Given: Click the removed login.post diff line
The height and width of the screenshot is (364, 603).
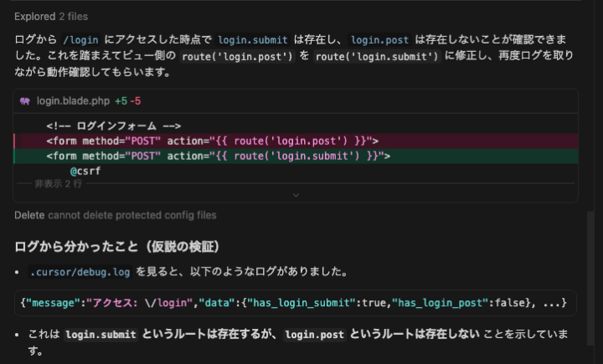Looking at the screenshot, I should coord(212,141).
